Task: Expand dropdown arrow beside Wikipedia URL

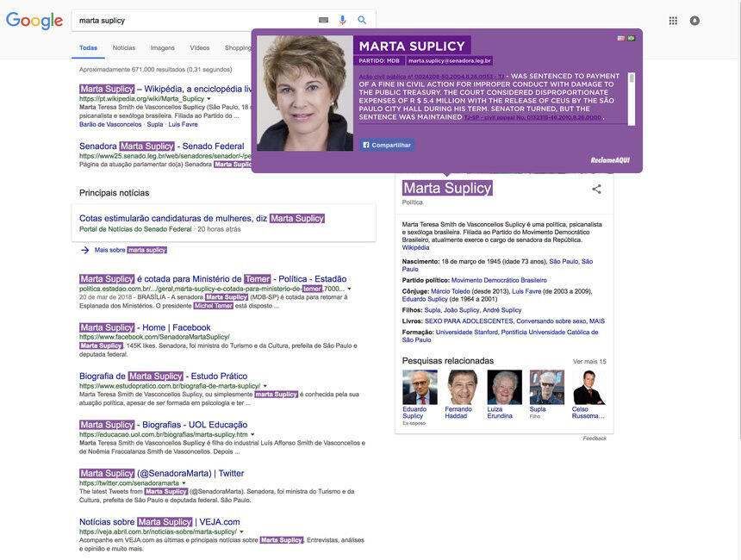Action: [x=209, y=99]
